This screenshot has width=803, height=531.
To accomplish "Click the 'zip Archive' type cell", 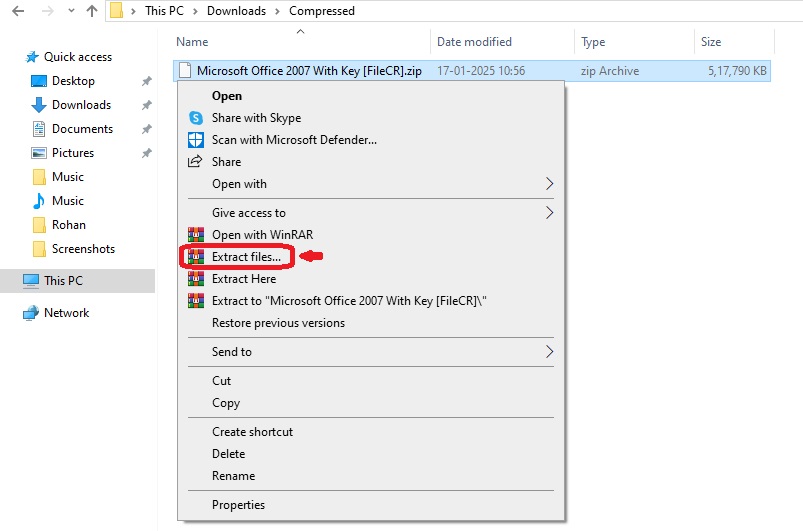I will (x=609, y=71).
